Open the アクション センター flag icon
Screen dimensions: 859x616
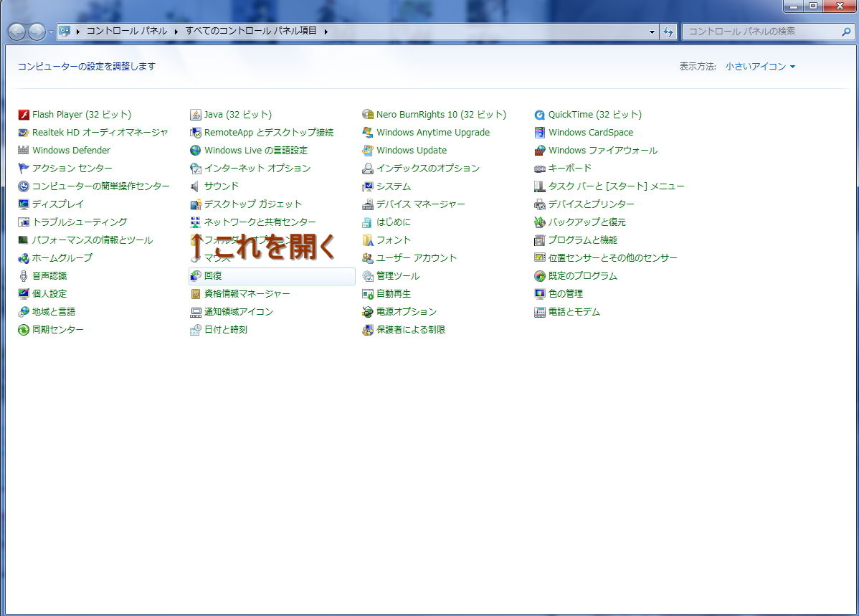pyautogui.click(x=23, y=169)
